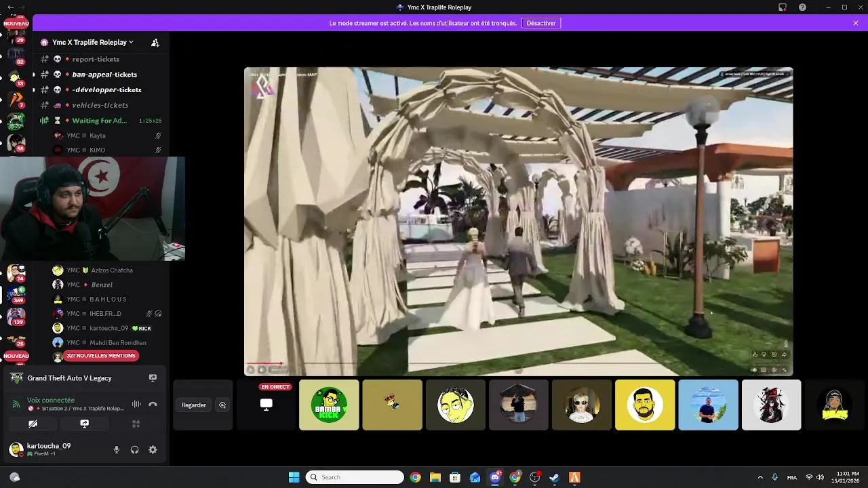Click the share arrow icon on stream
This screenshot has height=488, width=868.
(784, 354)
